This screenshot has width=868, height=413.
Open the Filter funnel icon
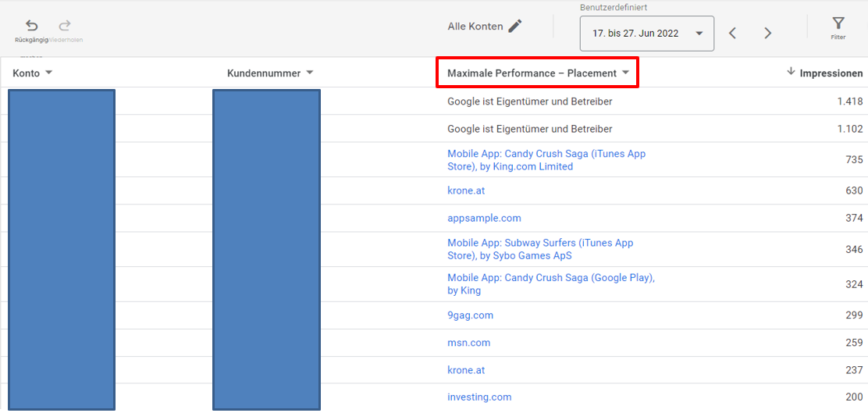838,23
